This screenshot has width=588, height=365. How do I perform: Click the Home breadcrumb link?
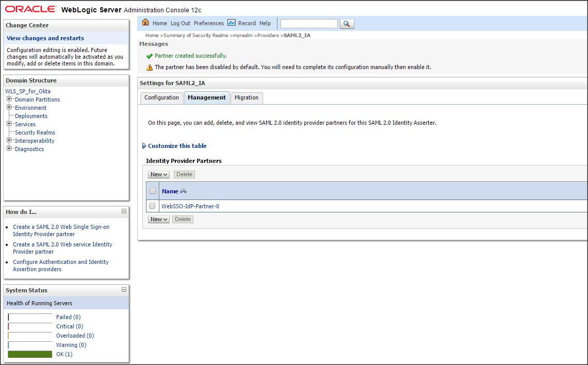152,35
